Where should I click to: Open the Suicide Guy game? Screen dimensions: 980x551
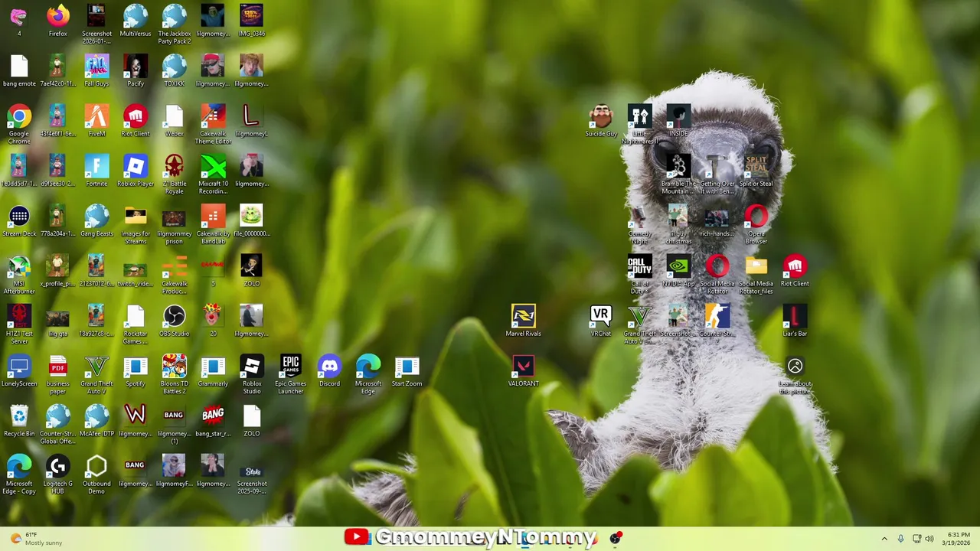(x=601, y=121)
